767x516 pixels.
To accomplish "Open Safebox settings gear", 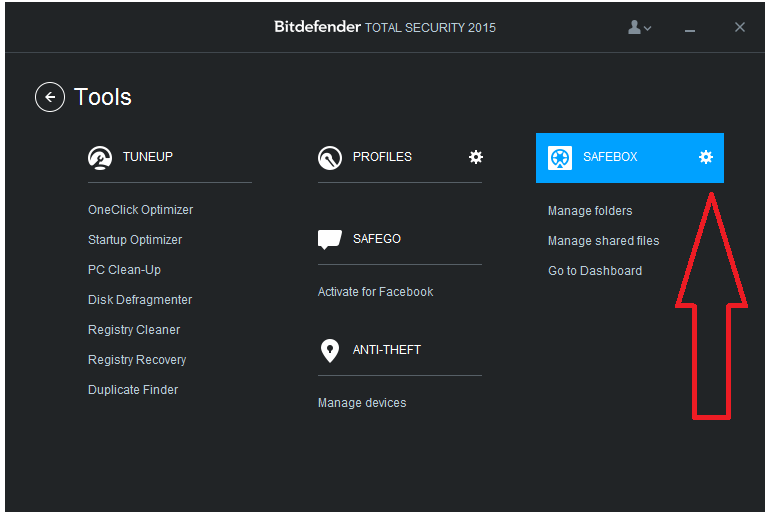I will click(x=706, y=157).
